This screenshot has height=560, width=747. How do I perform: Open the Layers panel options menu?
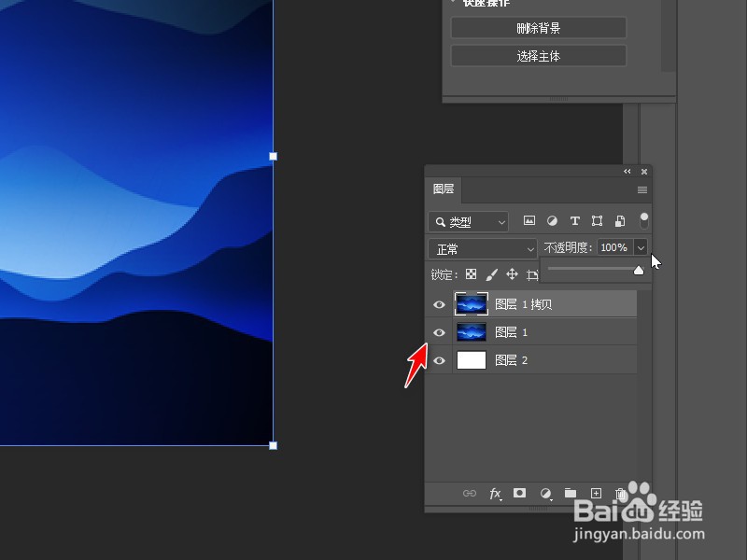point(642,190)
